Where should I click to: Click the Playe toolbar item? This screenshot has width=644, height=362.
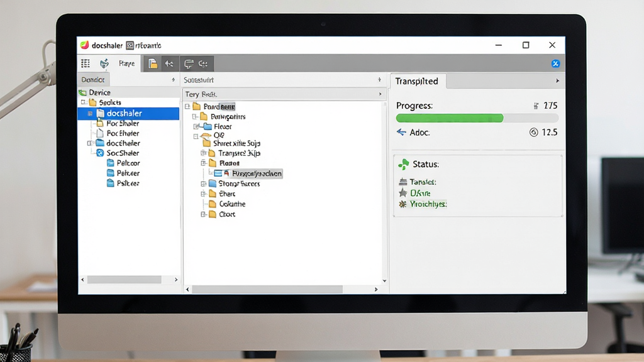click(126, 63)
